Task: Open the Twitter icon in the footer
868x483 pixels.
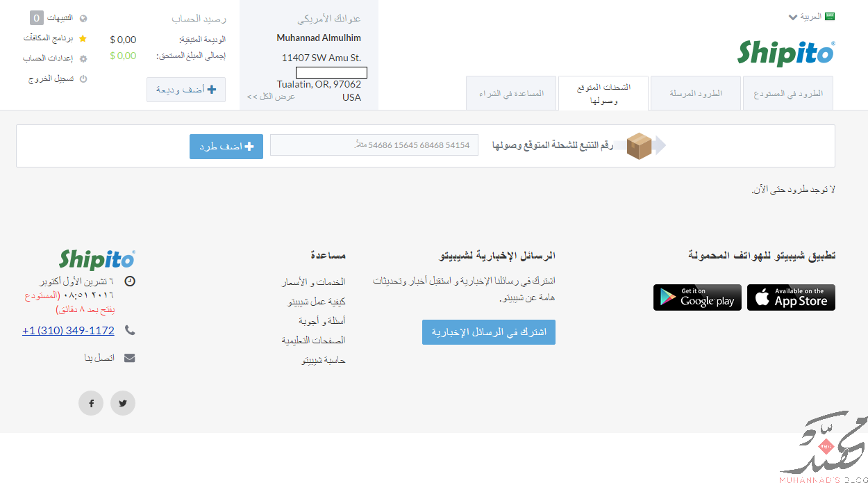Action: click(123, 403)
